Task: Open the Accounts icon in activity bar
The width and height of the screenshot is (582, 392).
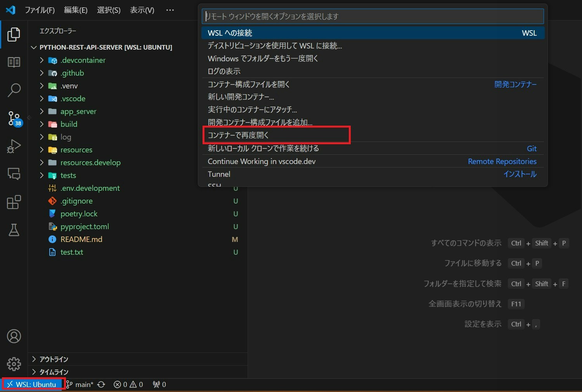Action: (14, 336)
